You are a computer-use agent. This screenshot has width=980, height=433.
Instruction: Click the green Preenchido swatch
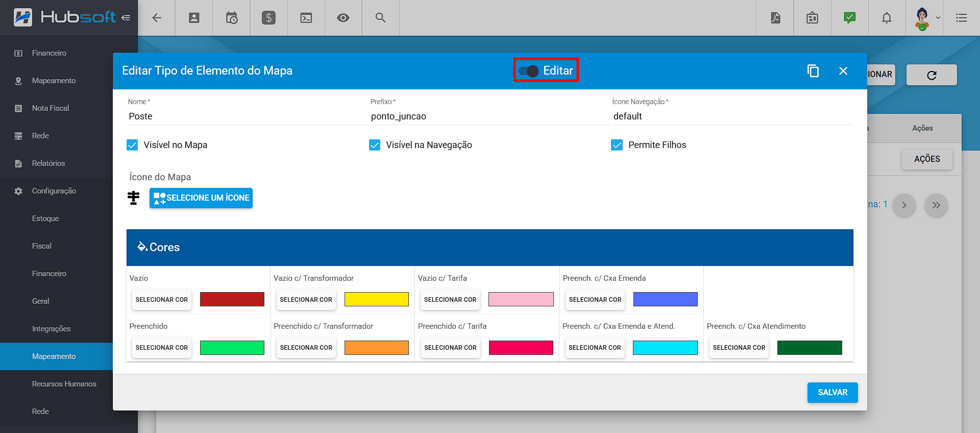pyautogui.click(x=232, y=348)
